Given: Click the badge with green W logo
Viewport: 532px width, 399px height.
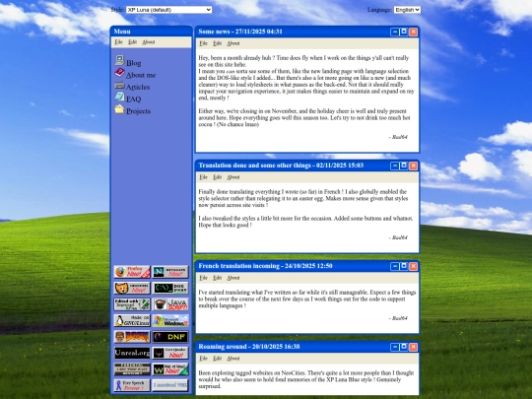Looking at the screenshot, I should coord(170,369).
